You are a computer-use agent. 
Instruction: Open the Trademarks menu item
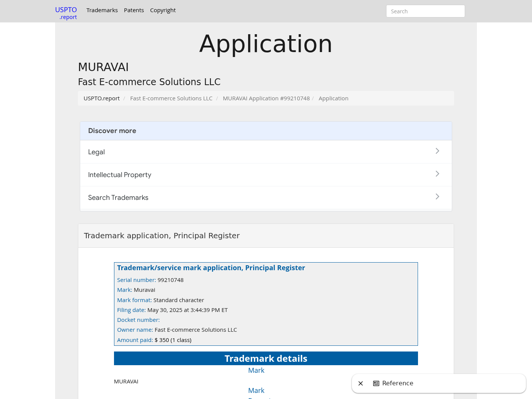[102, 10]
